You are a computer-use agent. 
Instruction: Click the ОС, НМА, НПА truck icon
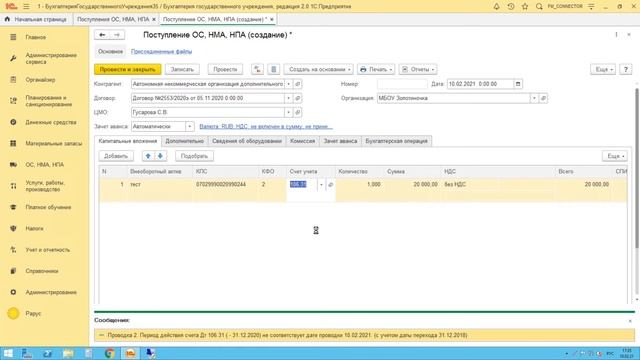(13, 164)
